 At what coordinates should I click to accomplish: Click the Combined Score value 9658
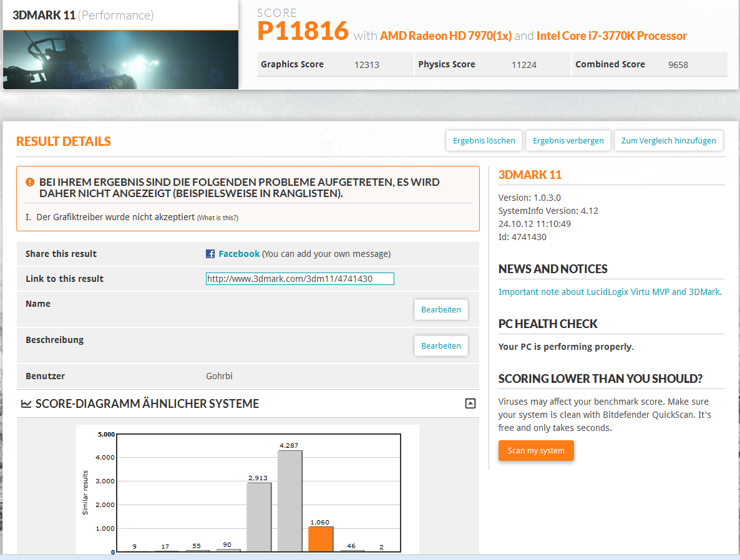678,65
